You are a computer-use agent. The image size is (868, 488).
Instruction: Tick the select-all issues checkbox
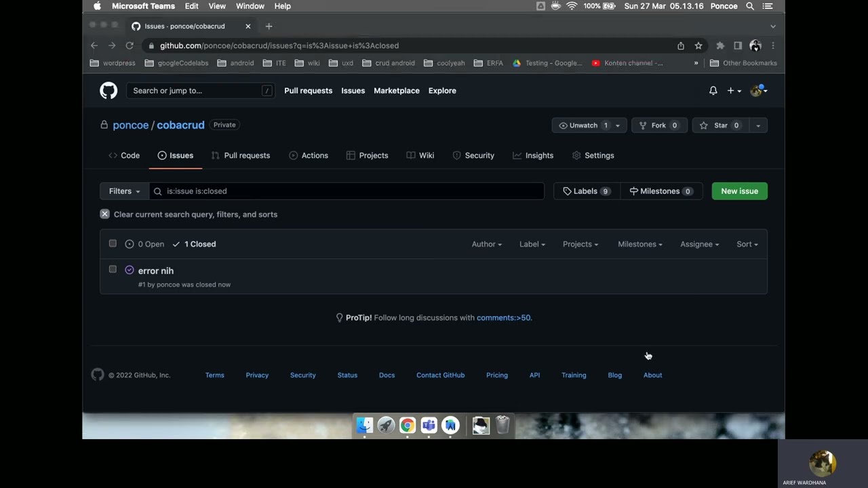[113, 243]
